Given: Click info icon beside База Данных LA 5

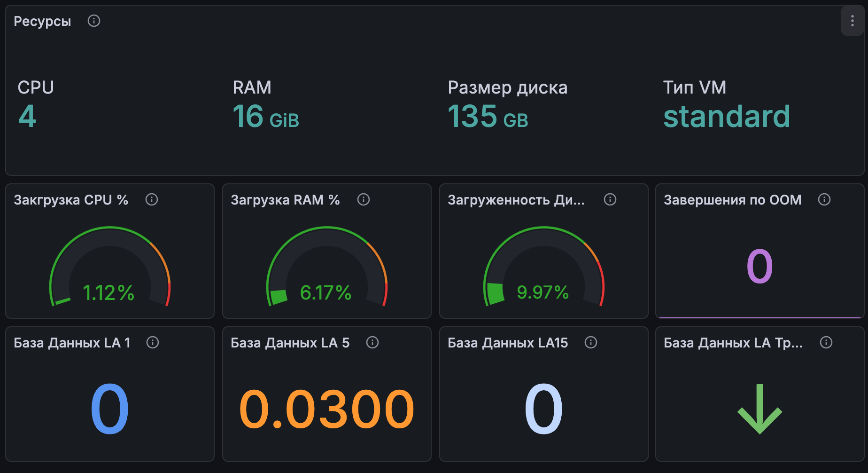Looking at the screenshot, I should [x=372, y=342].
